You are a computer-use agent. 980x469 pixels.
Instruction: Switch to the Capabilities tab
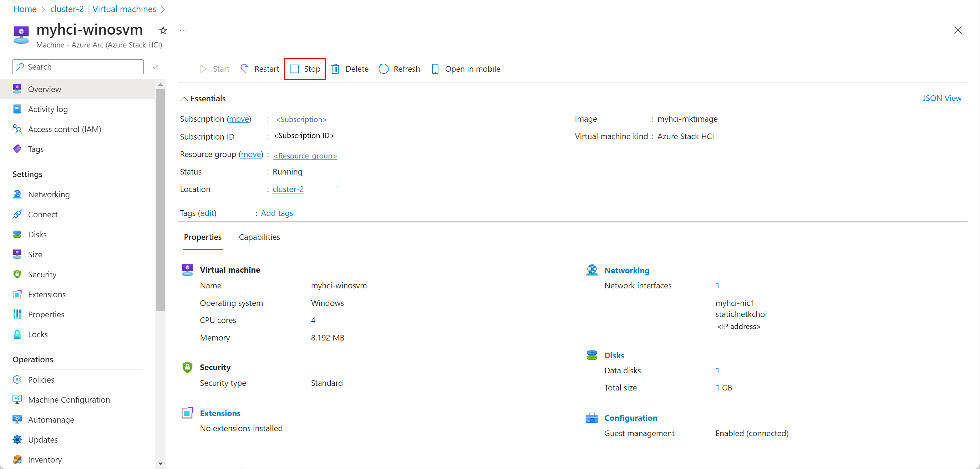[259, 237]
